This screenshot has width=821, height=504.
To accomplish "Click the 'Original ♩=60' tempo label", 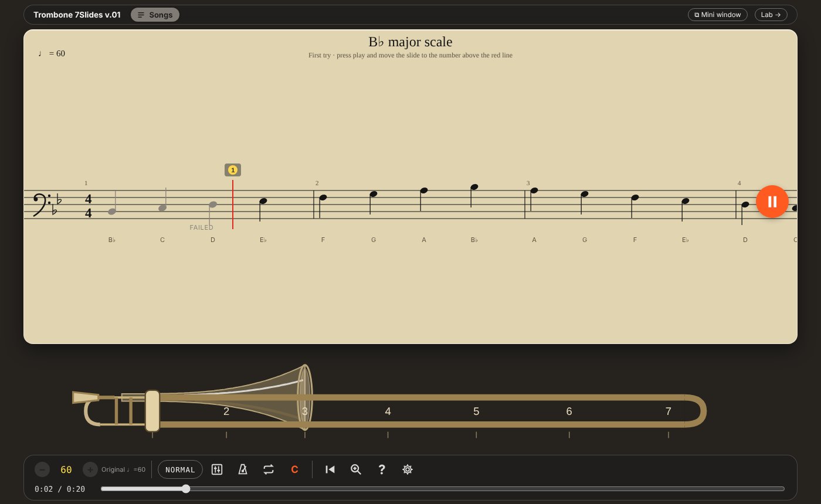I will click(x=123, y=469).
